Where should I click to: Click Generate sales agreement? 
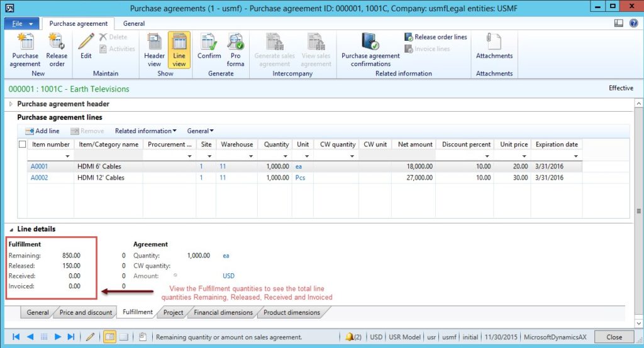click(274, 50)
